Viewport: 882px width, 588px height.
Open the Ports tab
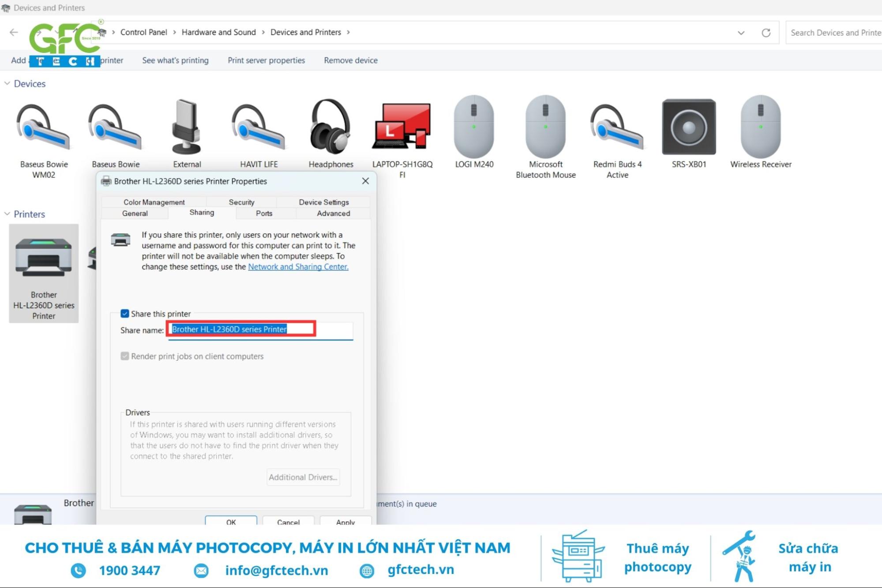[264, 213]
